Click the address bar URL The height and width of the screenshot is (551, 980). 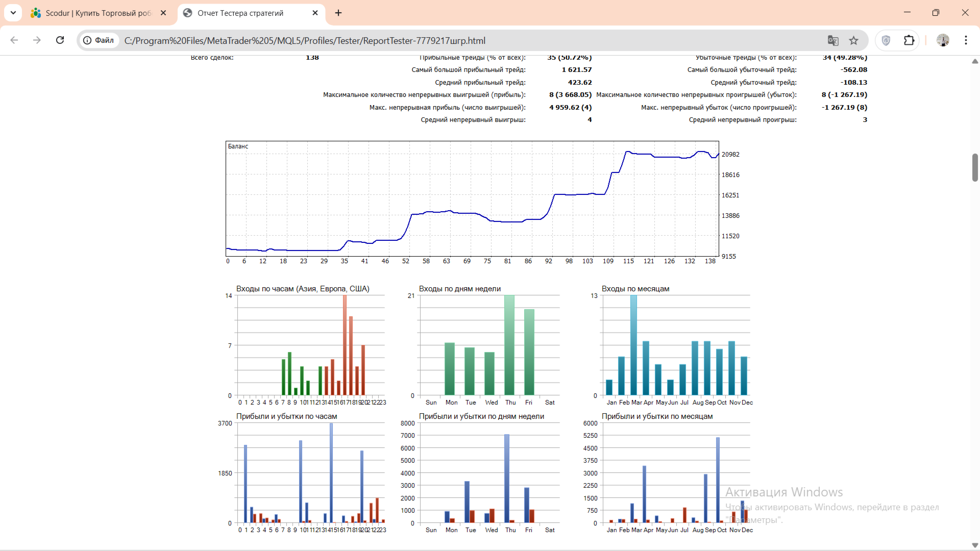pyautogui.click(x=305, y=40)
